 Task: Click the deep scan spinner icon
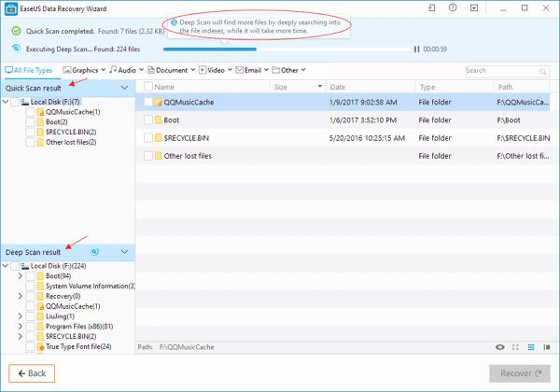(94, 252)
